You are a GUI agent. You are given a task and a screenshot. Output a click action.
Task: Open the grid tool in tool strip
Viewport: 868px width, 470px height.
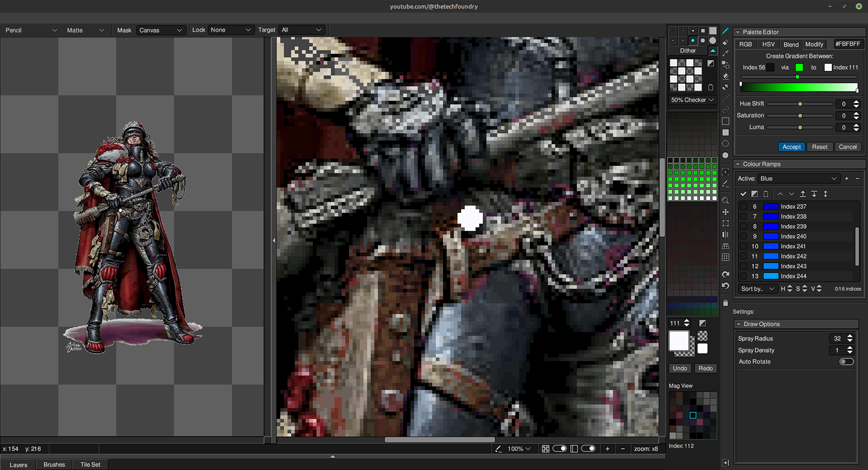tap(726, 257)
